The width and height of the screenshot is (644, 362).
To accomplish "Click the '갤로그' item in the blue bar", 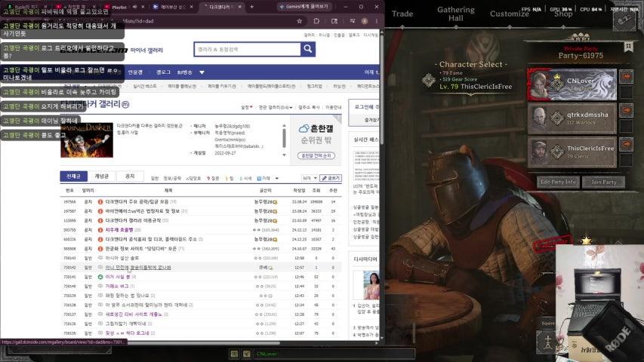I will click(163, 72).
